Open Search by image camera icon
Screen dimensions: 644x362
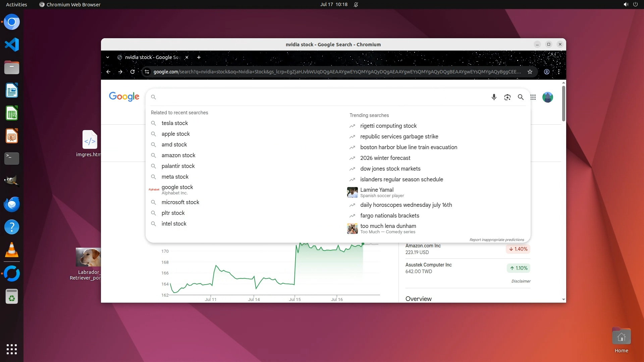(507, 97)
